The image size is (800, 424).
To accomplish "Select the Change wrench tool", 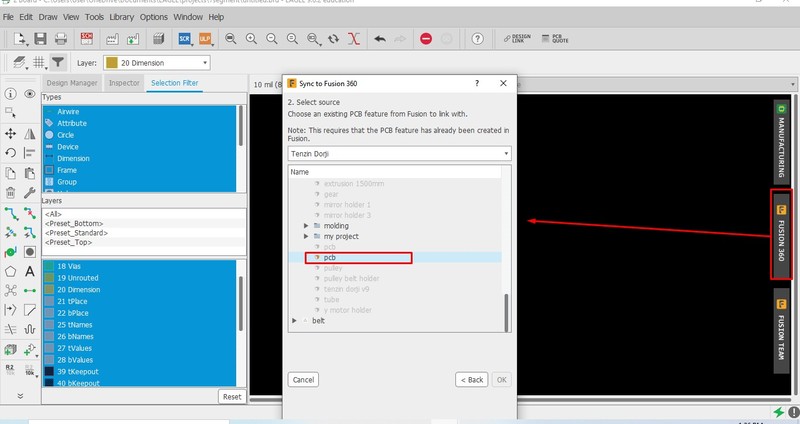I will point(30,192).
